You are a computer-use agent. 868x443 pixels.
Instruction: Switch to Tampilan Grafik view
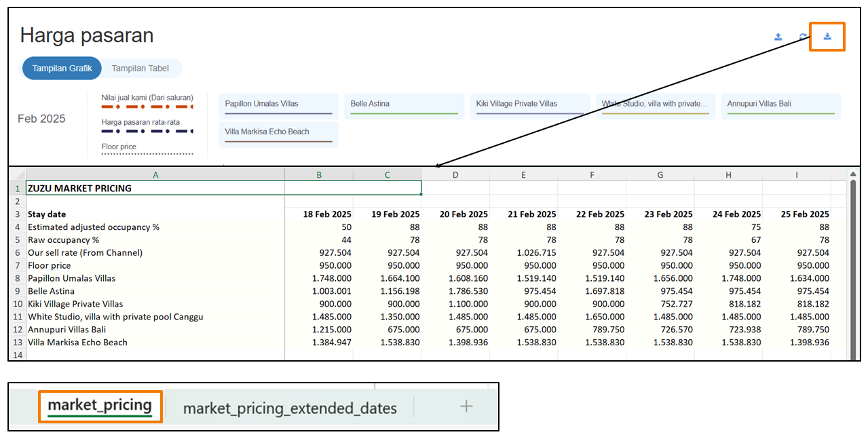[62, 69]
